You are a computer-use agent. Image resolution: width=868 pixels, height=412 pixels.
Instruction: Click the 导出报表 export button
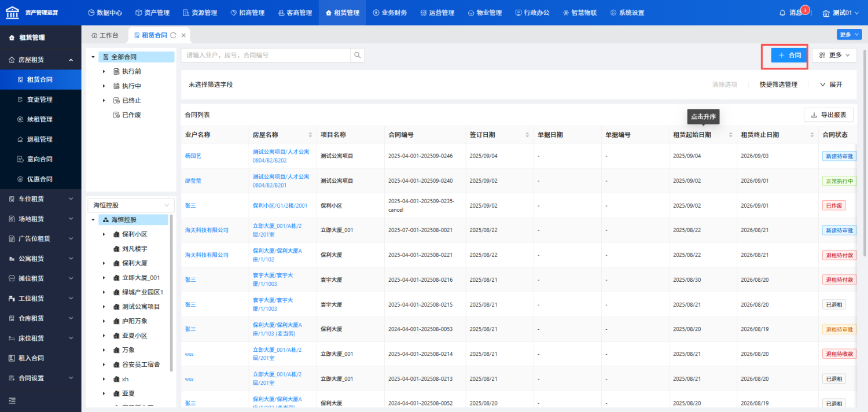tap(829, 115)
